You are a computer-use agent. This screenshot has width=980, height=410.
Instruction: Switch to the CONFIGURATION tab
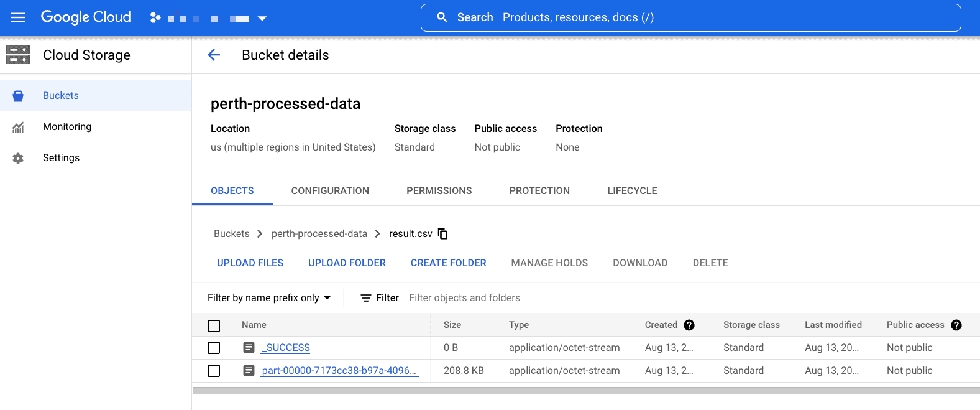[x=330, y=190]
